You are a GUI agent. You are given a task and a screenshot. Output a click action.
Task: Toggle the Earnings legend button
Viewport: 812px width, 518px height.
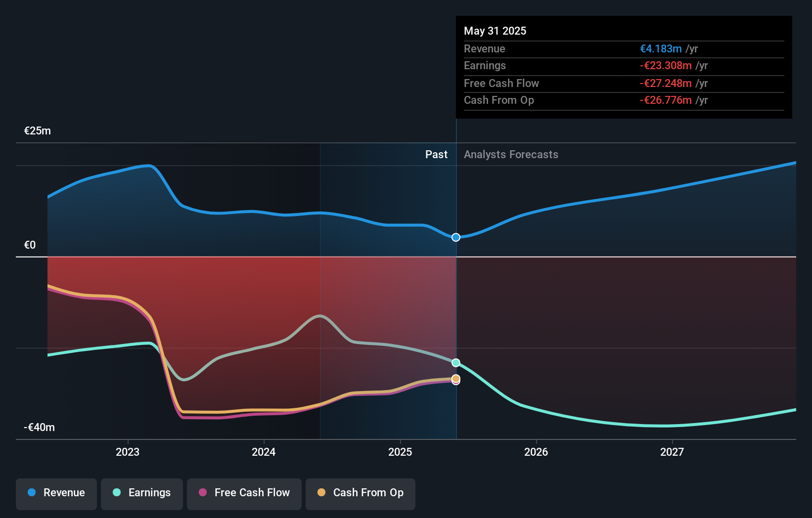(142, 494)
